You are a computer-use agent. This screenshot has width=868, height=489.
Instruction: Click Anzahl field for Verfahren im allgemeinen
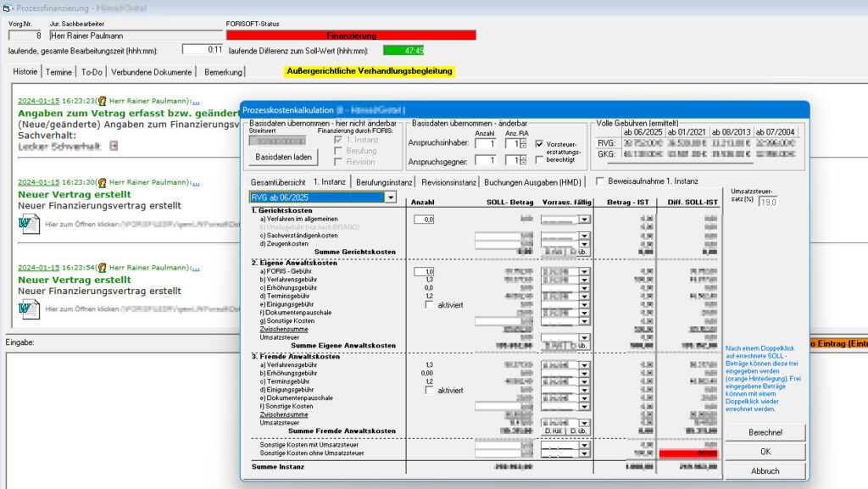click(x=424, y=219)
